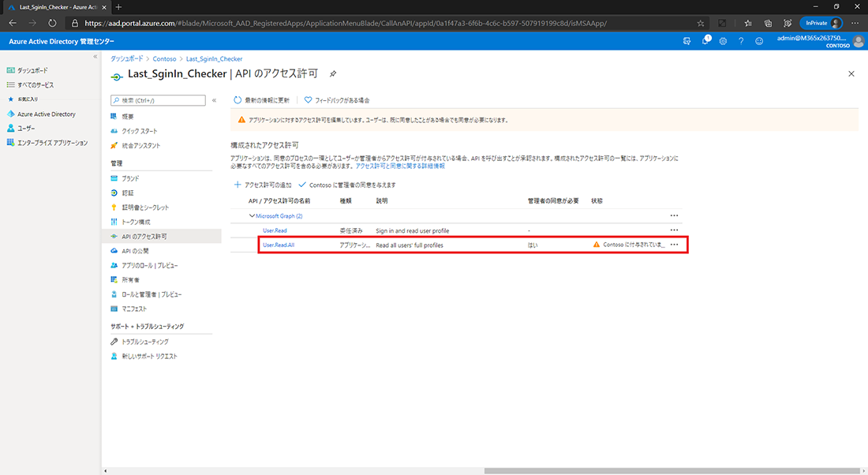Click the horizontal scrollbar at bottom
Image resolution: width=868 pixels, height=475 pixels.
(672, 471)
